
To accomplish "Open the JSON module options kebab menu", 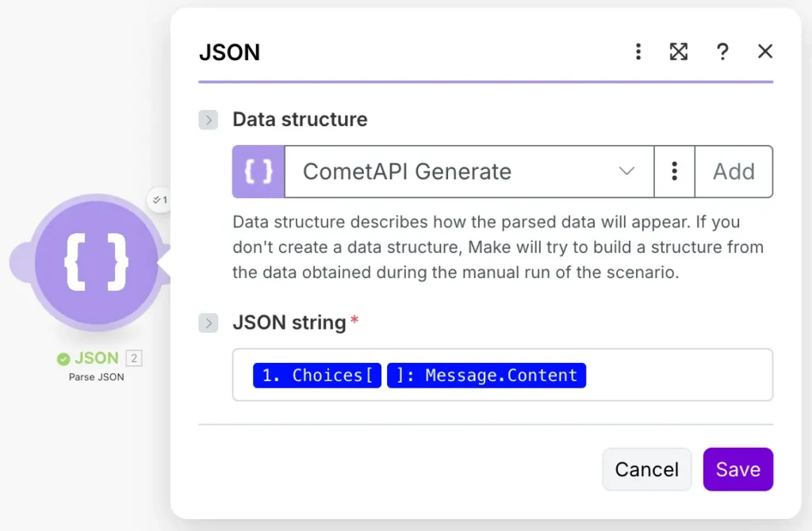I will click(638, 51).
